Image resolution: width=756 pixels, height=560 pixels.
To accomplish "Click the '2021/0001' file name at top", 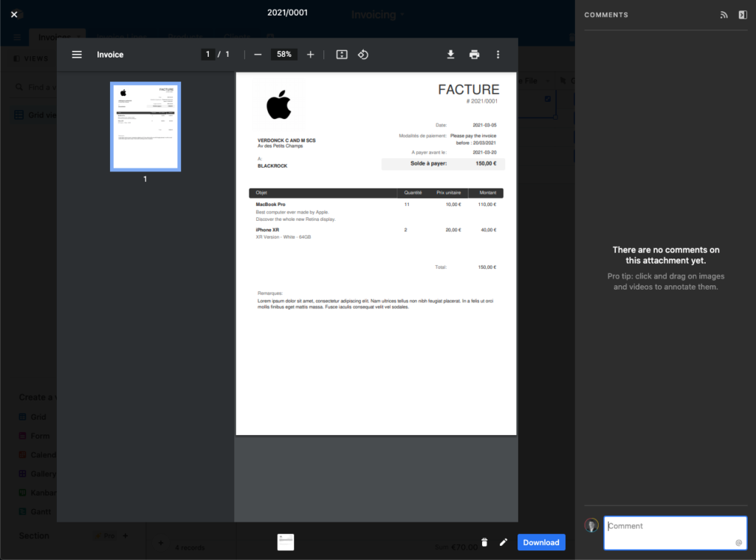I will coord(287,13).
